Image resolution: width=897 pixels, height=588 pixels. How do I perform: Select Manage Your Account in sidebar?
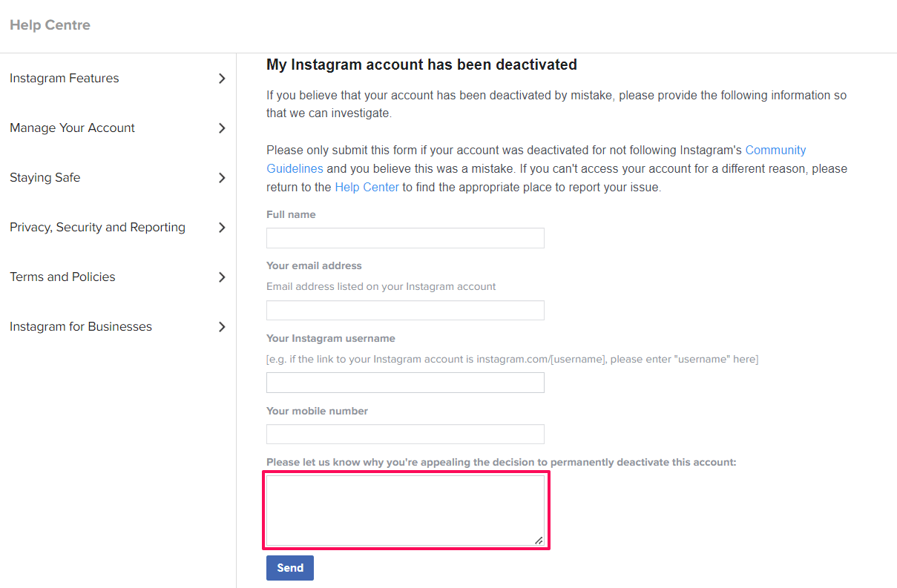click(72, 128)
